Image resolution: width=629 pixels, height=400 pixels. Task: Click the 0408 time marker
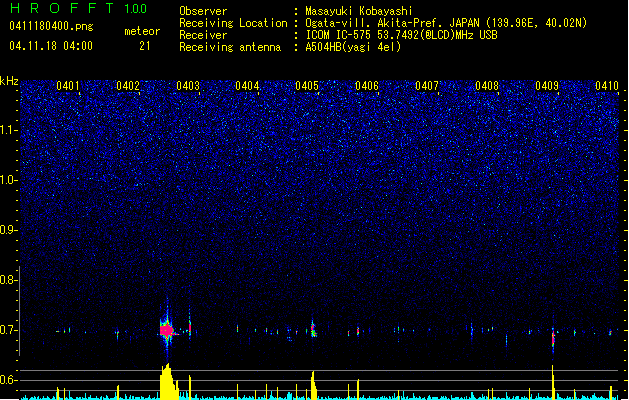[487, 85]
